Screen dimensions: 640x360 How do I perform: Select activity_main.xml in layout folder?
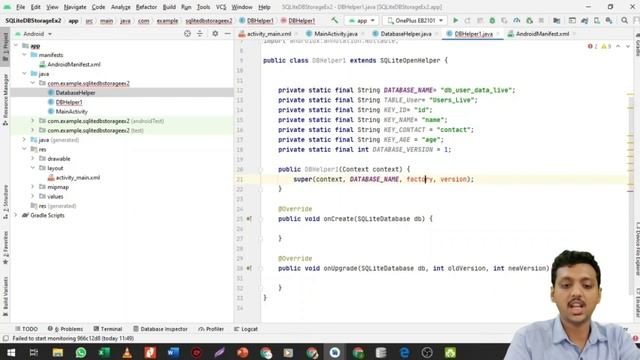tap(78, 178)
